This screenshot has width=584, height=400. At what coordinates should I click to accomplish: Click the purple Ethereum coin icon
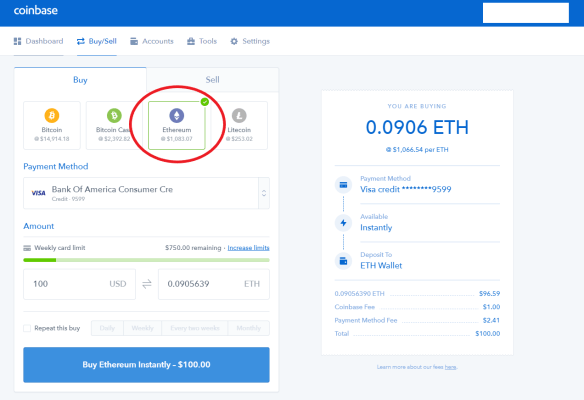click(x=177, y=115)
